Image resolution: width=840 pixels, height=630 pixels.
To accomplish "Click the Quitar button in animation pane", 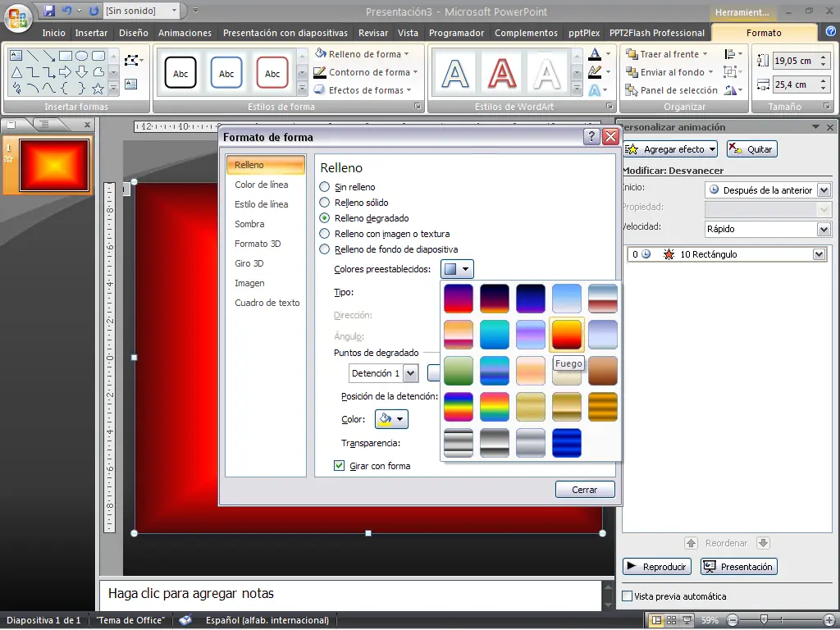I will (752, 149).
